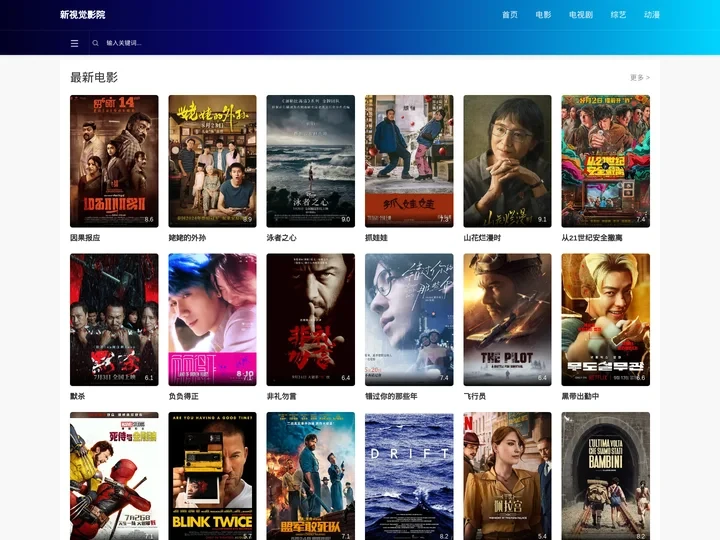Open the 从21世纪安全撤离 poster
Viewport: 720px width, 540px height.
(606, 161)
